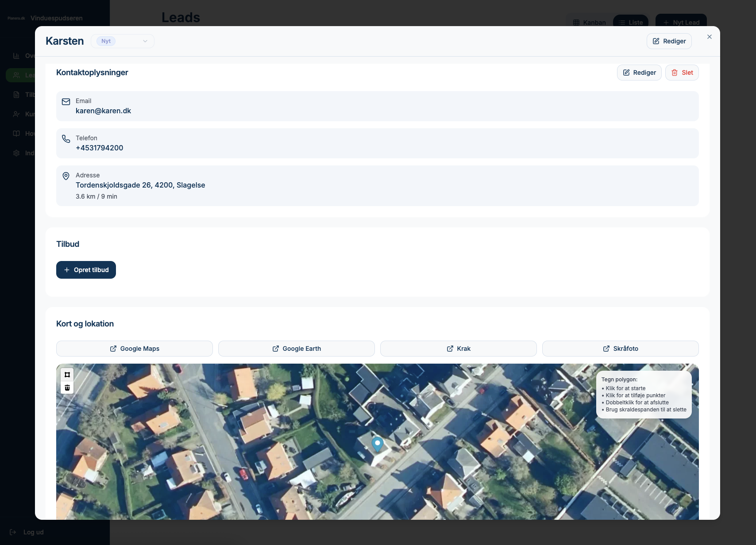This screenshot has height=545, width=756.
Task: Open the Skråfoto aerial view link
Action: tap(621, 349)
